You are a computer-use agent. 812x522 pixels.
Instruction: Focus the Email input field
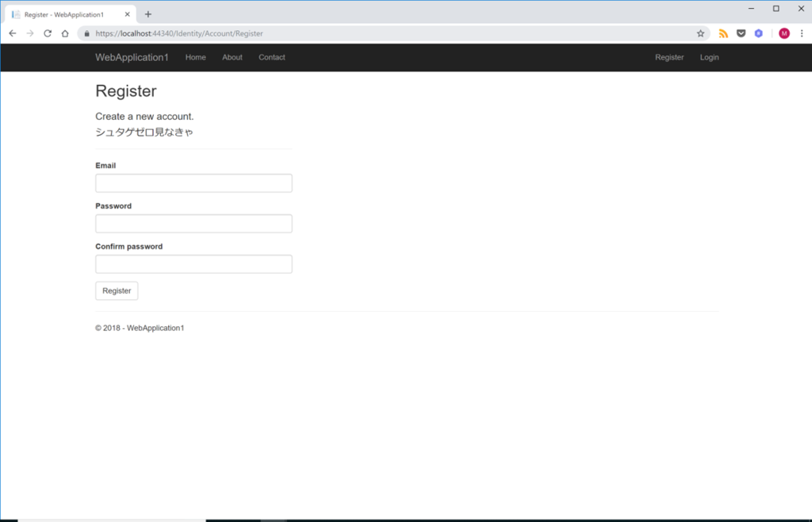click(x=193, y=182)
